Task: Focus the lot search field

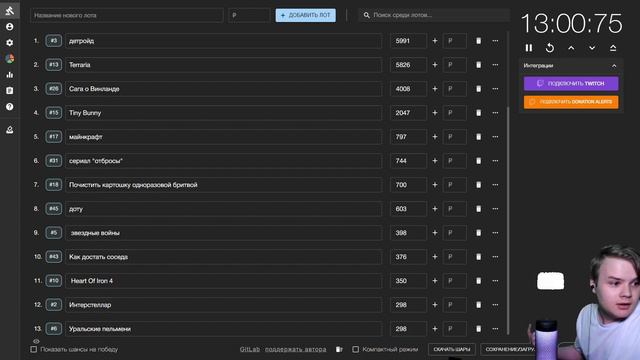Action: (x=434, y=15)
